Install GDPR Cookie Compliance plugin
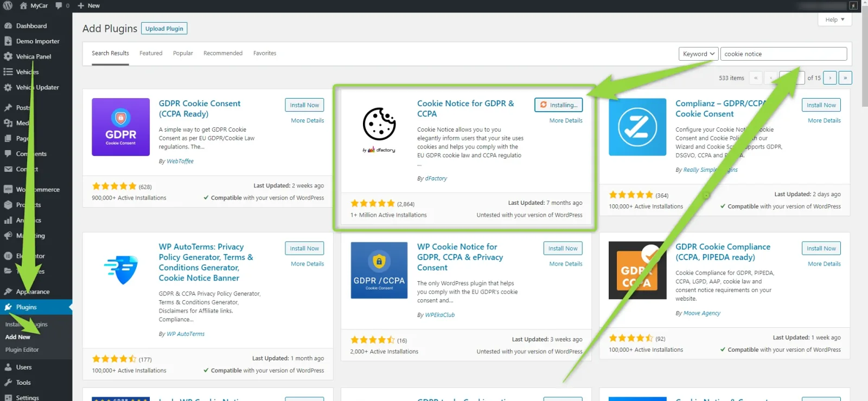This screenshot has width=868, height=401. click(821, 248)
